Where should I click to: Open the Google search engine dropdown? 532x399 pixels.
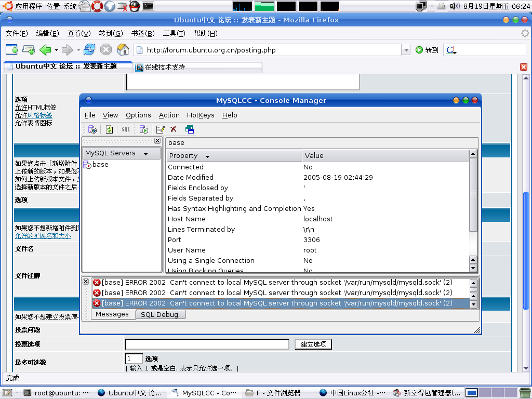[x=451, y=50]
